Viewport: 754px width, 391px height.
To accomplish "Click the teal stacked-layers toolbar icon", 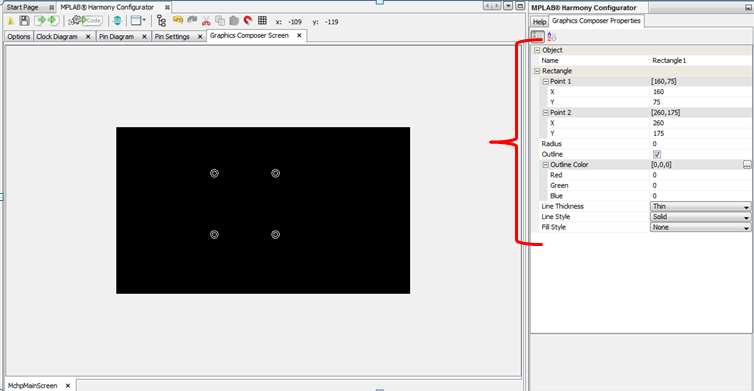I will pos(117,21).
